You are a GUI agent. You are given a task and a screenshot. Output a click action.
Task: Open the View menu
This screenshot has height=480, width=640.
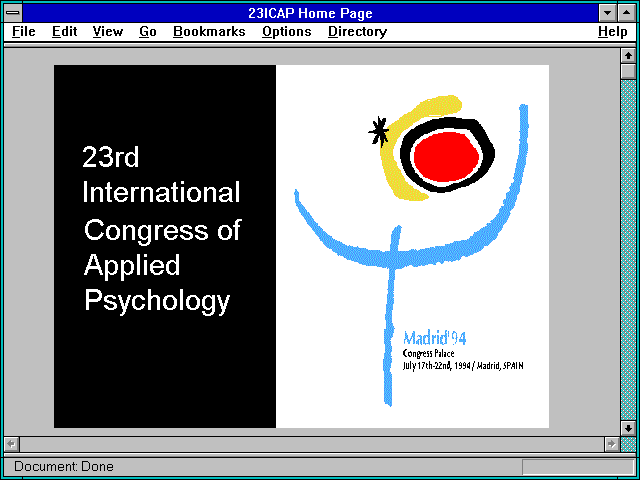click(107, 32)
